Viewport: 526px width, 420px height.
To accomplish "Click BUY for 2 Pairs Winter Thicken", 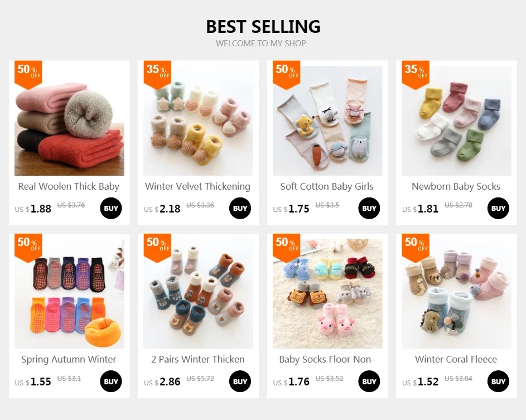I will (240, 382).
